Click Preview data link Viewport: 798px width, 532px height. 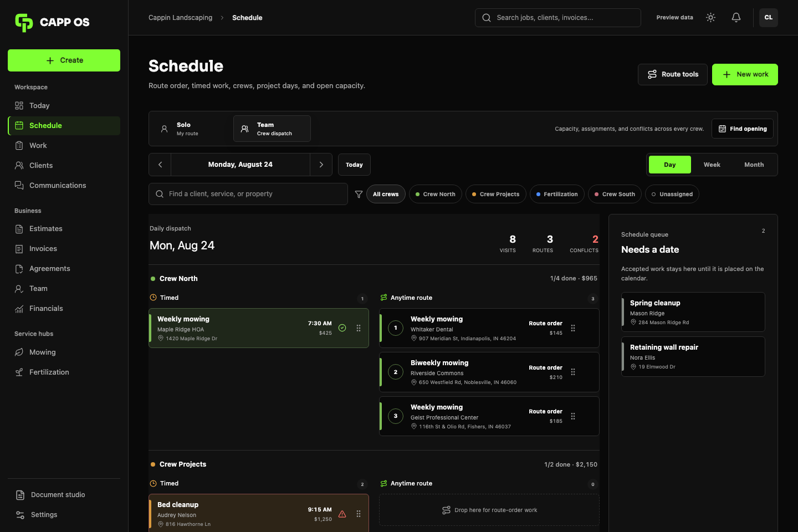point(674,18)
